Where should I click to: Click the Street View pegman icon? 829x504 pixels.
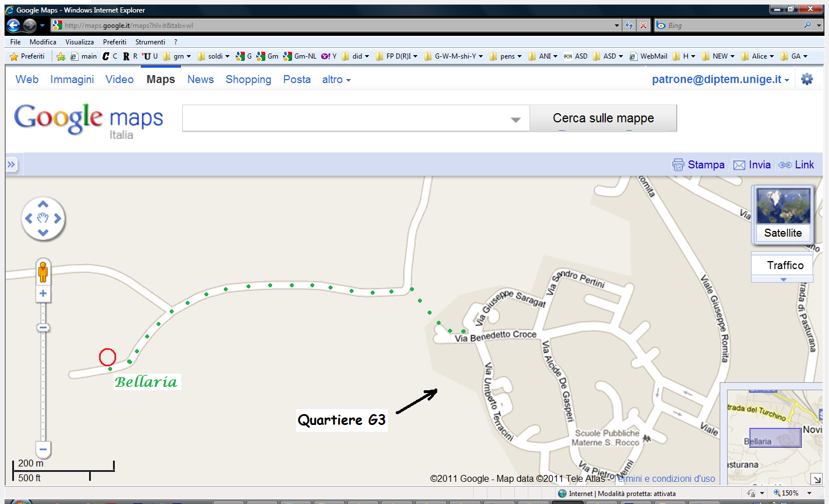click(43, 272)
